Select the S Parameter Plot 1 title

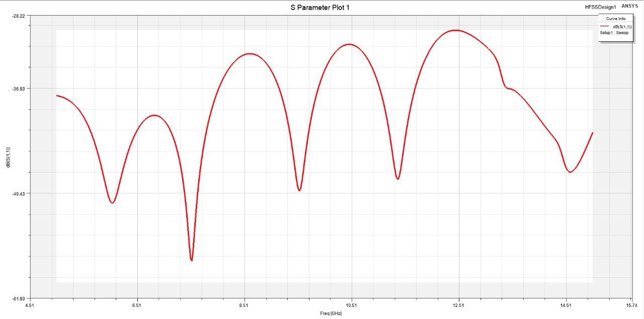[x=320, y=8]
